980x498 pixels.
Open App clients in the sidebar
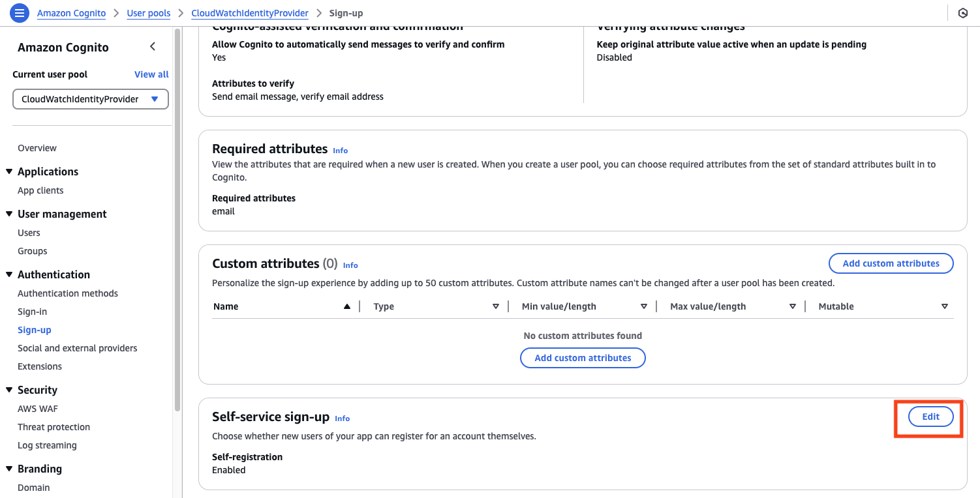click(40, 190)
